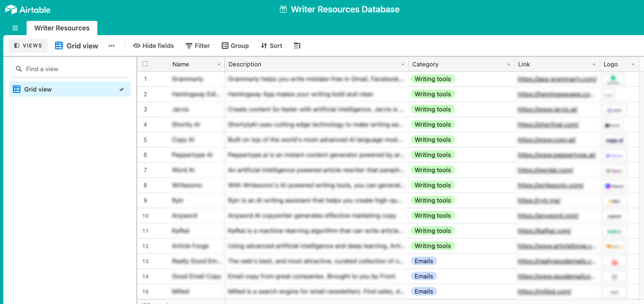Select Grid view in the sidebar
This screenshot has width=644, height=304.
[70, 89]
